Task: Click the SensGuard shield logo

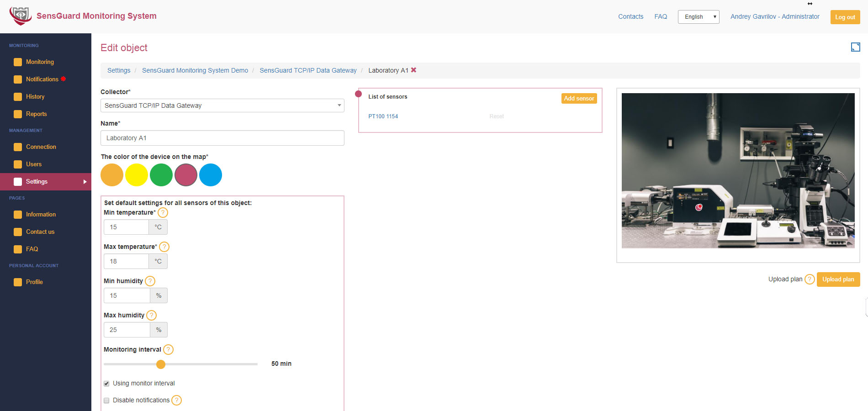Action: pyautogui.click(x=20, y=16)
